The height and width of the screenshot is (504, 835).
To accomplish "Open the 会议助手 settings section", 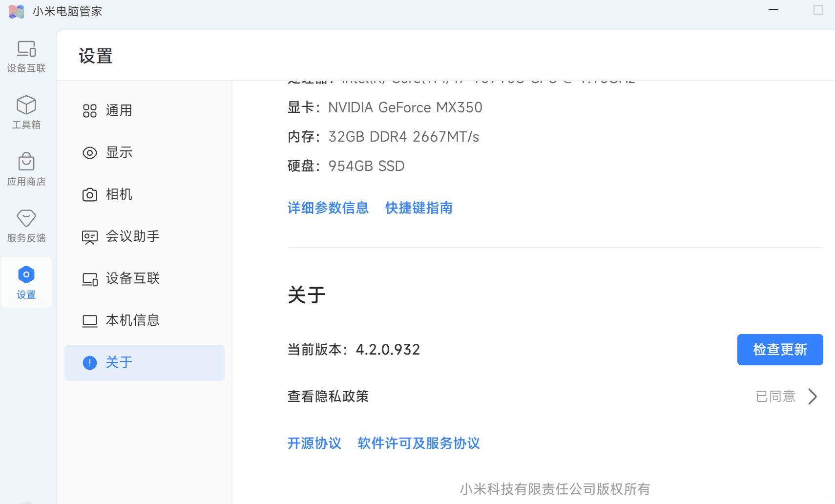I will click(132, 236).
